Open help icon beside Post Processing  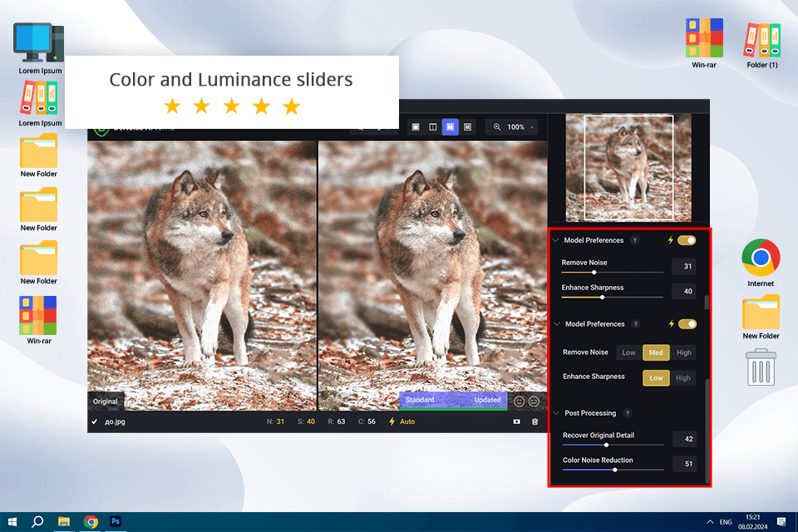(x=628, y=413)
